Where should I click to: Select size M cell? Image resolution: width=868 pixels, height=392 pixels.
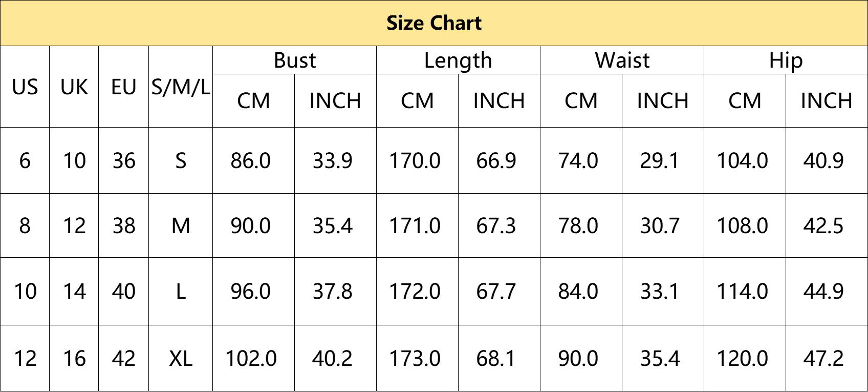(x=181, y=225)
